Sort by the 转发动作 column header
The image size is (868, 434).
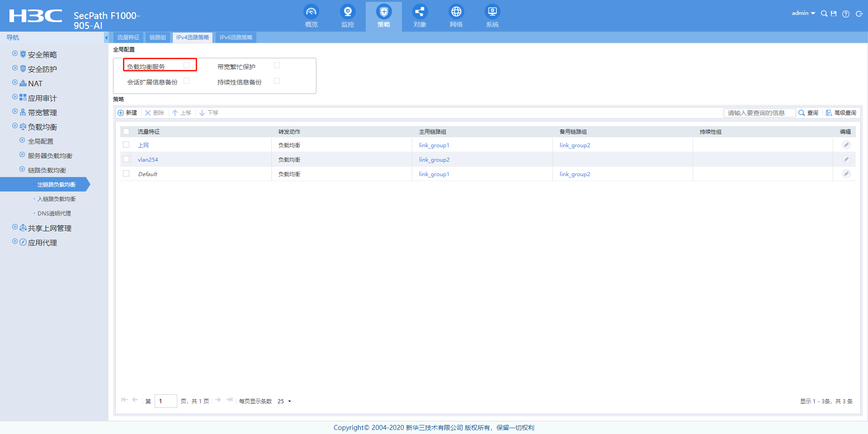(289, 132)
